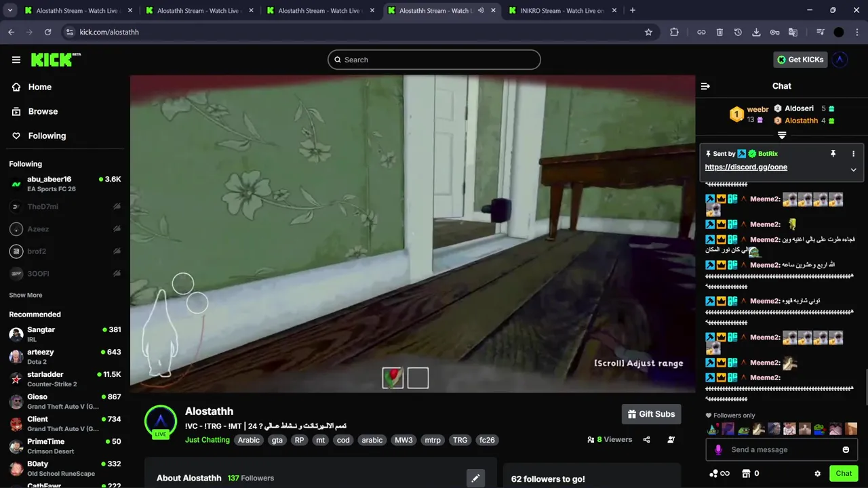Click the Just Chatting category link
Image resolution: width=868 pixels, height=488 pixels.
pos(208,440)
